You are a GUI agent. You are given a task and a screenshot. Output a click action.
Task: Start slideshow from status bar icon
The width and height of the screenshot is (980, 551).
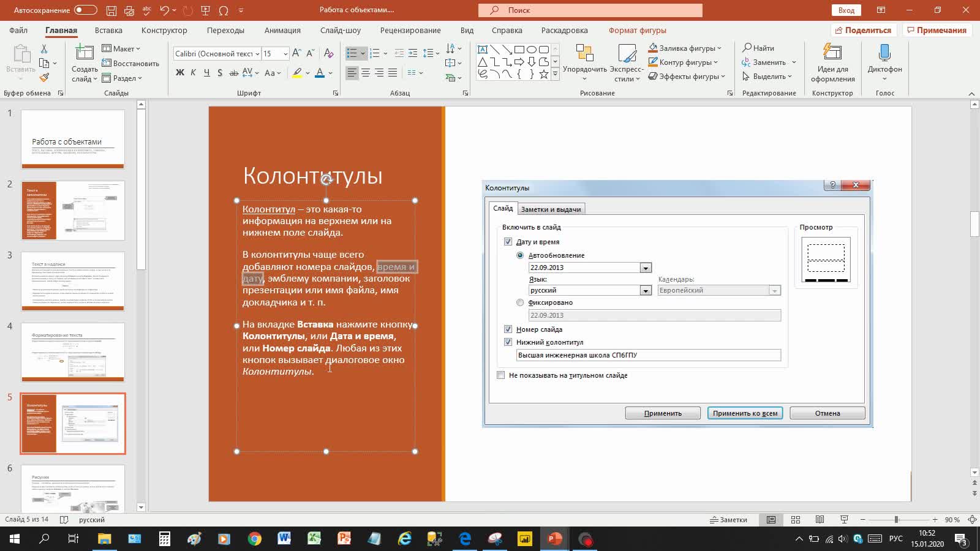pyautogui.click(x=844, y=520)
